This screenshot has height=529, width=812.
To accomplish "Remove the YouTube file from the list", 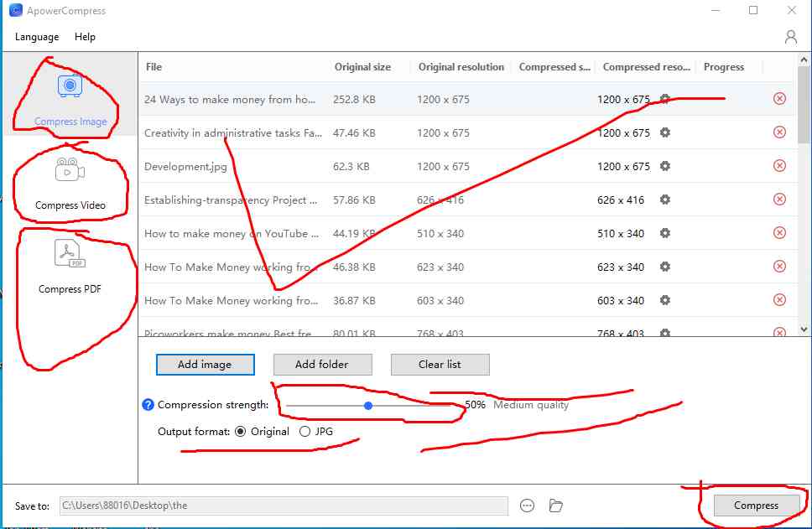I will click(779, 233).
